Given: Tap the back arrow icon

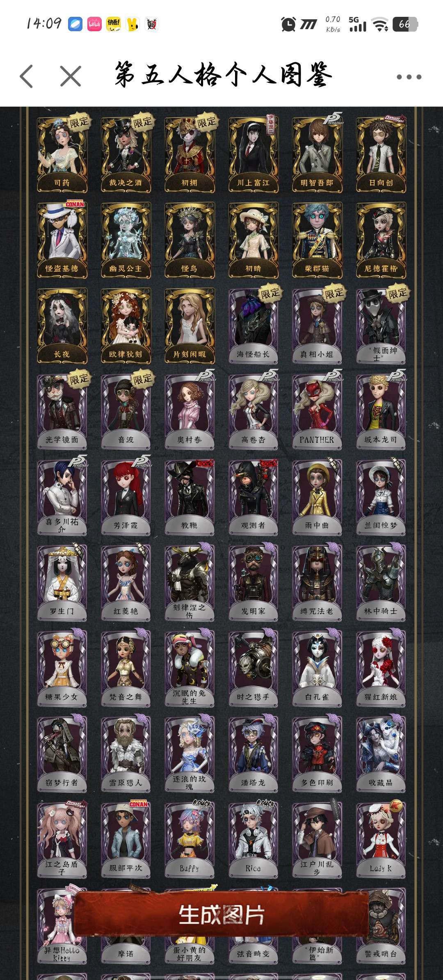Looking at the screenshot, I should 26,76.
